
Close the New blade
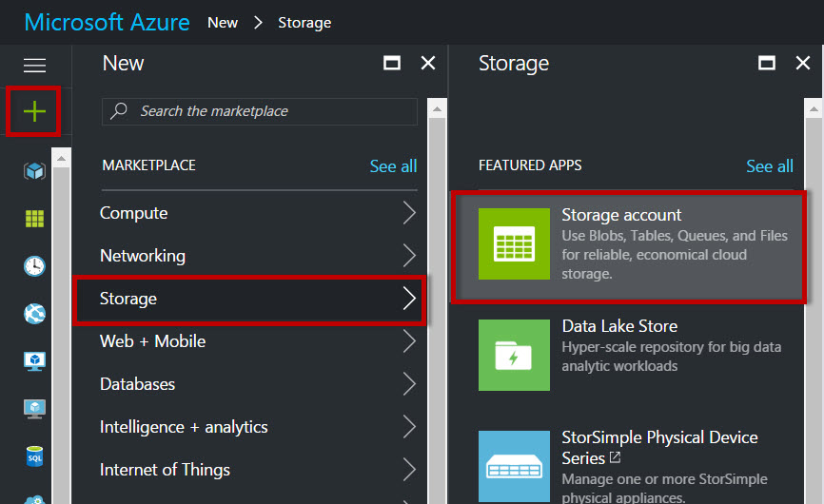point(428,63)
